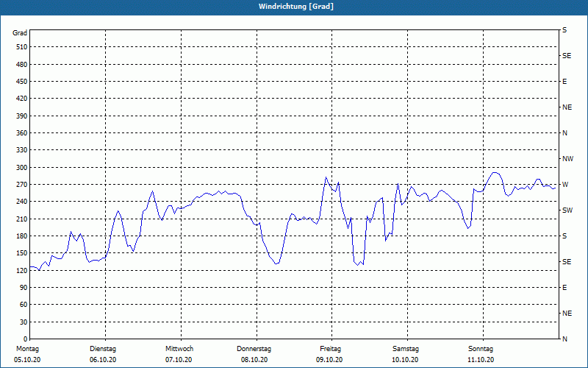Click the 390 degree axis label
The height and width of the screenshot is (368, 588).
[22, 116]
